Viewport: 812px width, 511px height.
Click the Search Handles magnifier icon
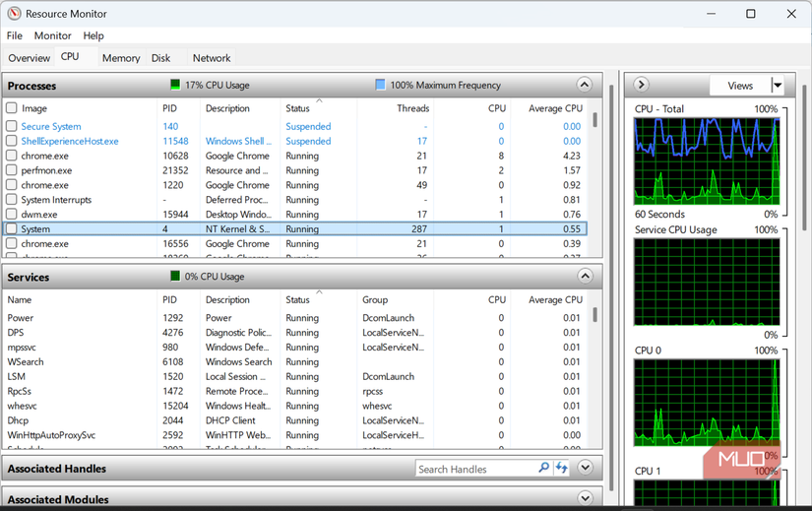(x=543, y=468)
